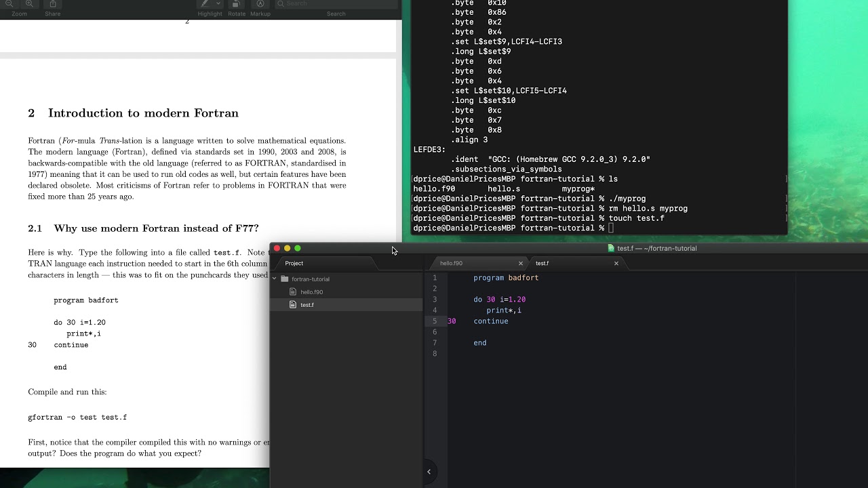The width and height of the screenshot is (868, 488).
Task: Minimize the editor window yellow button
Action: (x=287, y=248)
